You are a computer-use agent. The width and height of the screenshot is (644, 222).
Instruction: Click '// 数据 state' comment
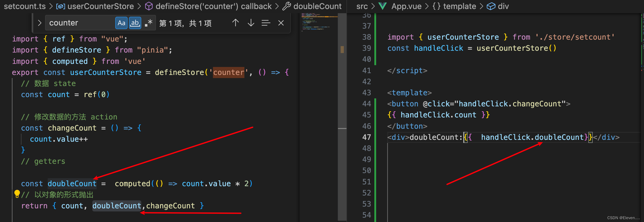pos(48,83)
